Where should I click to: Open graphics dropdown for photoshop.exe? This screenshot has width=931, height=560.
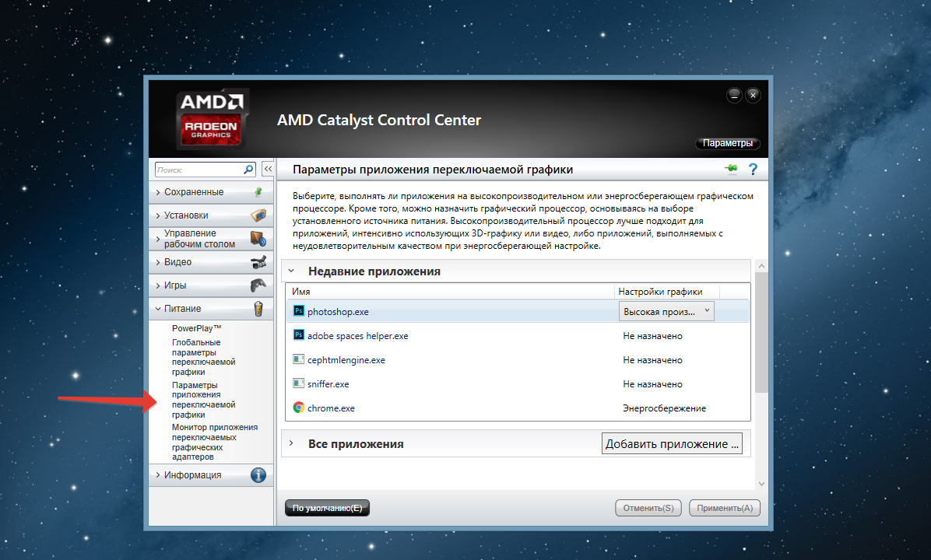pyautogui.click(x=666, y=311)
